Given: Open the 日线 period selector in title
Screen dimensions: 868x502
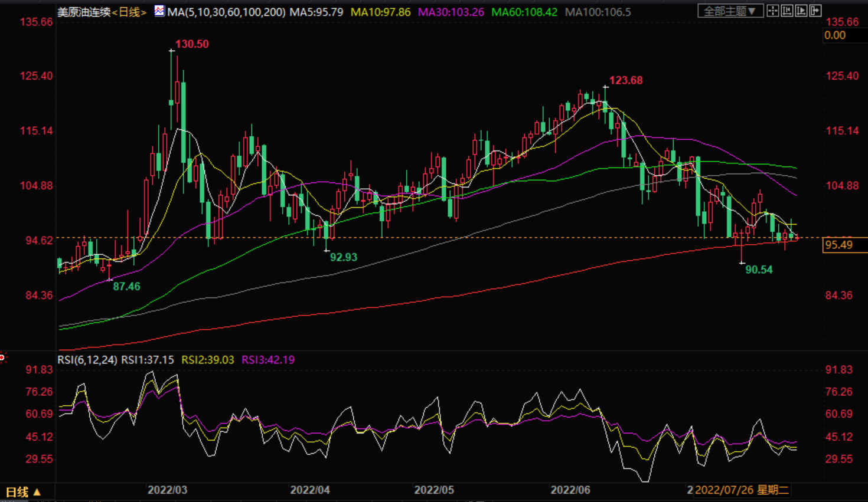Looking at the screenshot, I should tap(129, 12).
